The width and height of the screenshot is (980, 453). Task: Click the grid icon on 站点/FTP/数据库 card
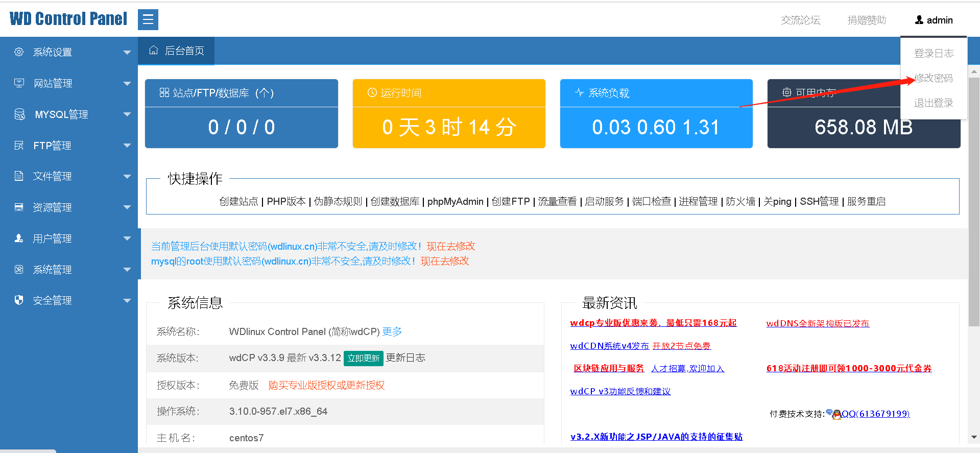coord(164,92)
